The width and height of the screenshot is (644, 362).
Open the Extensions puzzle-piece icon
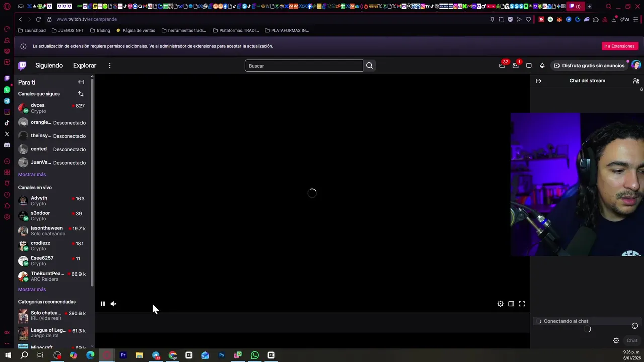(596, 19)
